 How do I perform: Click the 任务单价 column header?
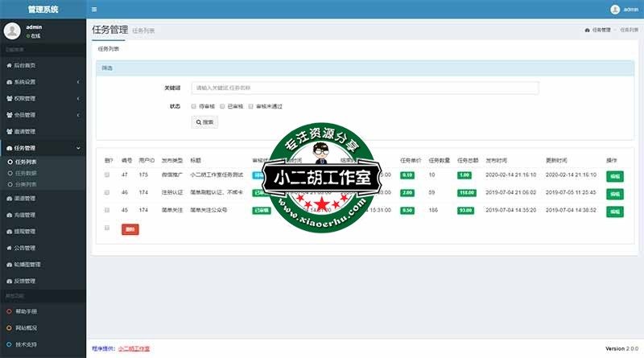(x=411, y=161)
